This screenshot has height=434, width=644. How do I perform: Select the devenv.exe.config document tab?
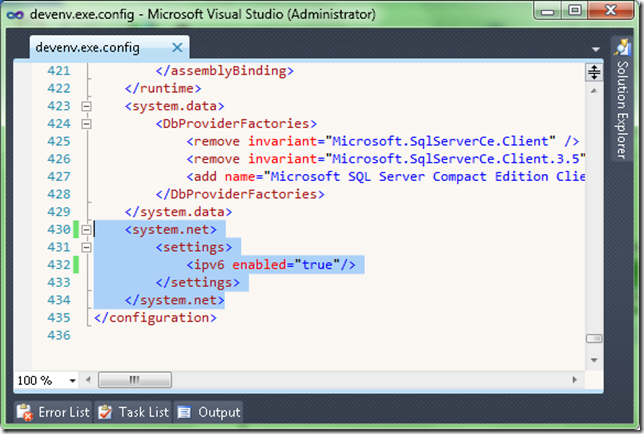pyautogui.click(x=109, y=48)
